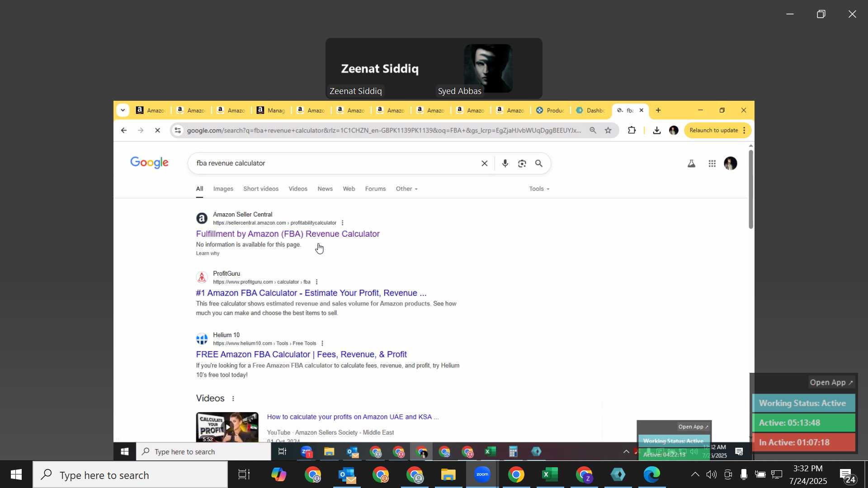Screen dimensions: 868x488
Task: Click the vertical scrollbar of results page
Action: click(x=751, y=190)
